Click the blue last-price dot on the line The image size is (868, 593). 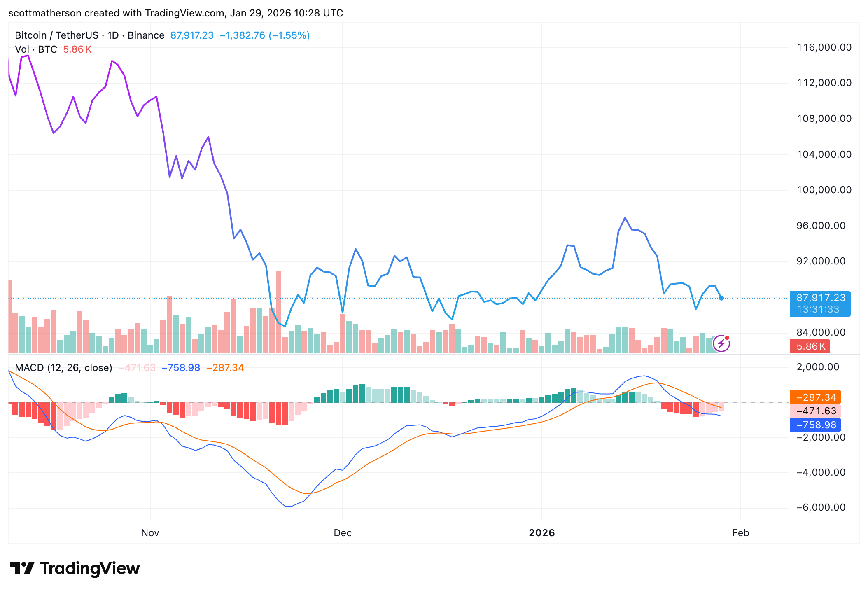pyautogui.click(x=721, y=298)
